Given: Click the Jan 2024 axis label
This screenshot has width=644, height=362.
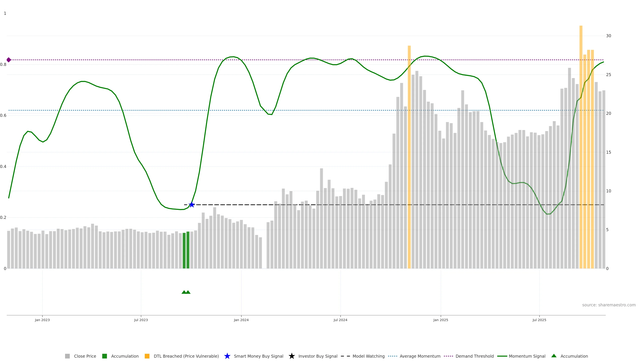Looking at the screenshot, I should (x=241, y=320).
